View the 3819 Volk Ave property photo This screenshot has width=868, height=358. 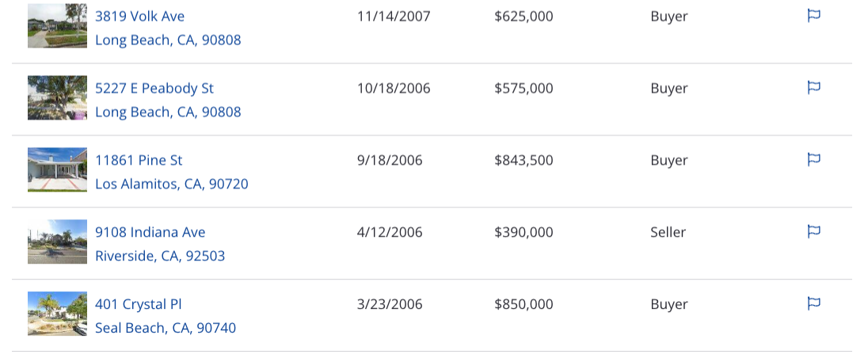(x=58, y=25)
